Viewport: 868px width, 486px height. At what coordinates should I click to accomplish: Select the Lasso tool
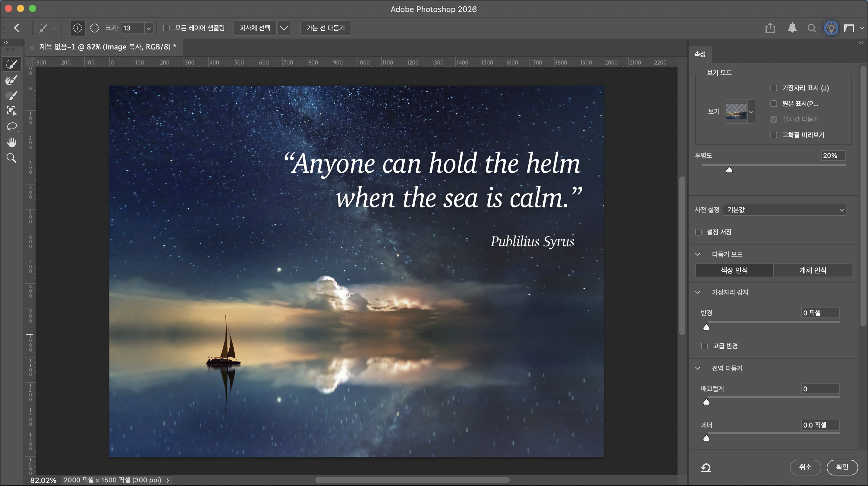click(11, 127)
